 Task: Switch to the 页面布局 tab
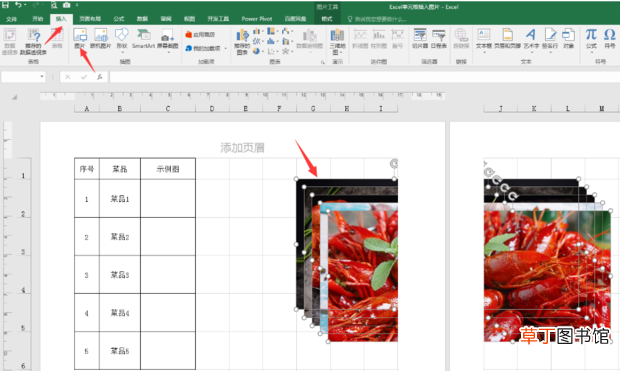[x=90, y=19]
